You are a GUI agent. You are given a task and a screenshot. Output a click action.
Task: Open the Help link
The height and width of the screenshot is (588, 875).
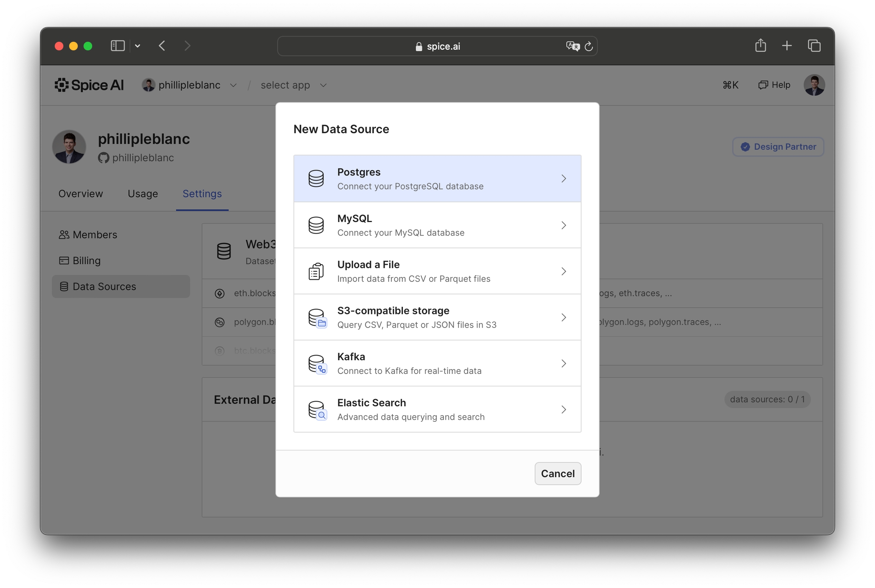pos(774,85)
